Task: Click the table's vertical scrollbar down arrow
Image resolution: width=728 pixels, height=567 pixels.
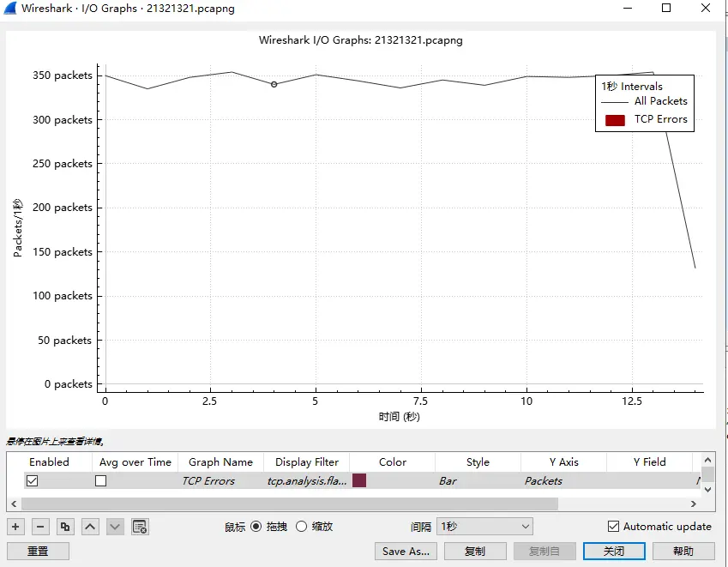Action: (707, 490)
